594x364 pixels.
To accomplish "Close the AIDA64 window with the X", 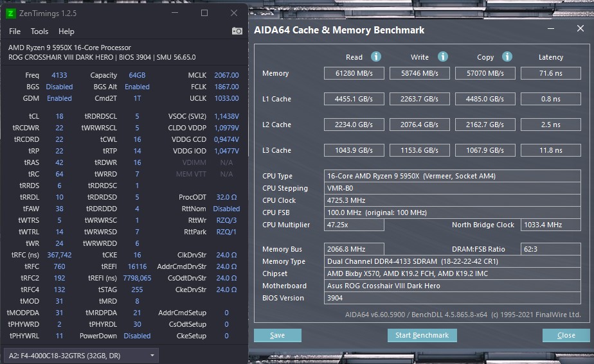I will pos(580,28).
